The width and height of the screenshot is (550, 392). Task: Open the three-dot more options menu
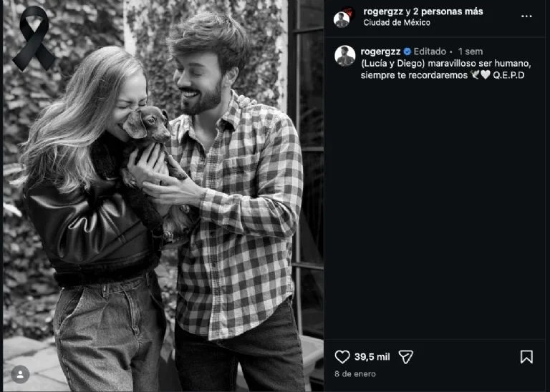[526, 16]
